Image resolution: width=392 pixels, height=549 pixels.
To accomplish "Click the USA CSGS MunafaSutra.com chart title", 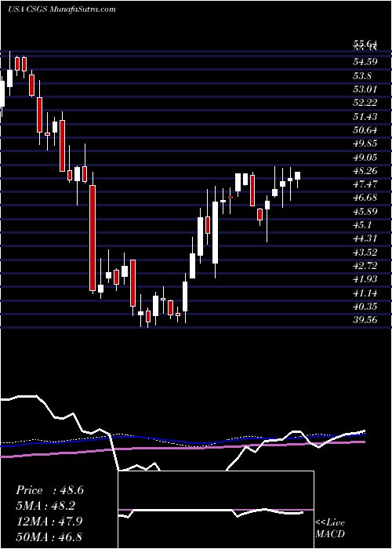I will tap(62, 9).
